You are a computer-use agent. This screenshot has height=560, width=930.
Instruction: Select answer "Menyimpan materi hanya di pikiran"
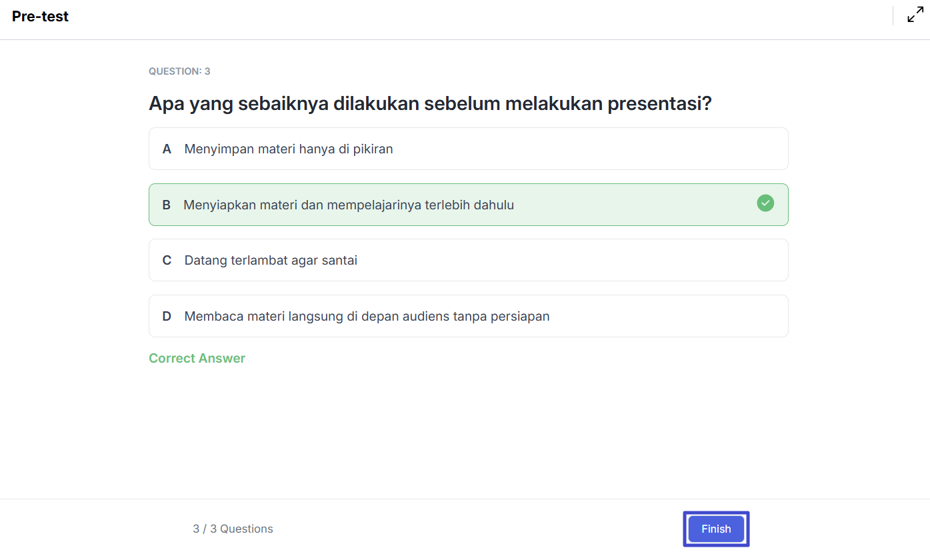(289, 149)
